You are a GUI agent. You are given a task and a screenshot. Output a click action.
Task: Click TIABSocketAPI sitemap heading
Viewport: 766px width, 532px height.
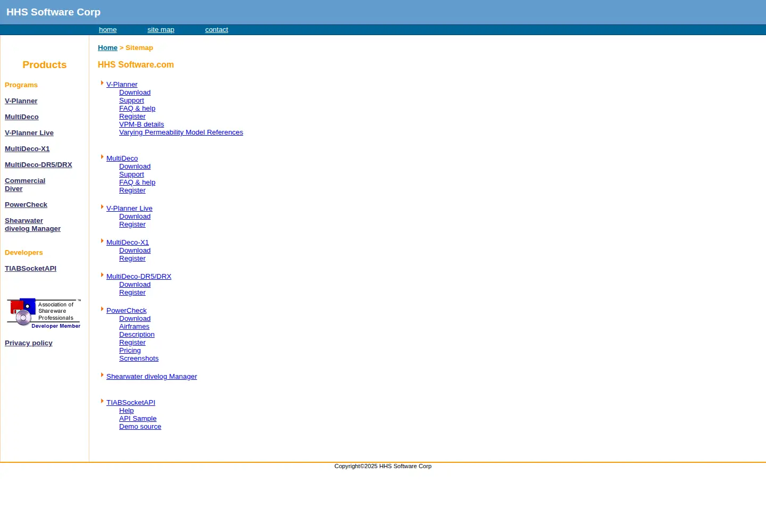(x=131, y=403)
